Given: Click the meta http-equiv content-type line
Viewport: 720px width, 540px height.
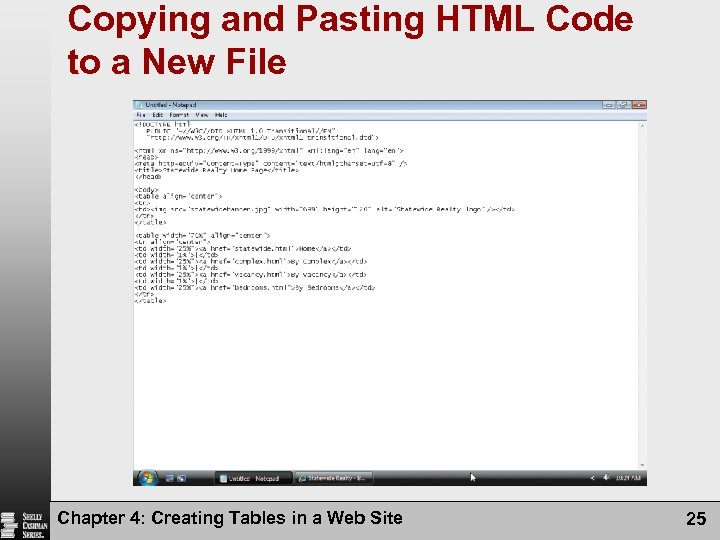Looking at the screenshot, I should pyautogui.click(x=271, y=163).
